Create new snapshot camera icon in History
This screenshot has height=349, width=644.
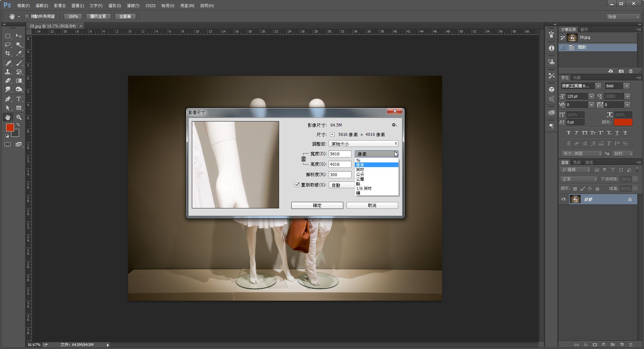621,71
